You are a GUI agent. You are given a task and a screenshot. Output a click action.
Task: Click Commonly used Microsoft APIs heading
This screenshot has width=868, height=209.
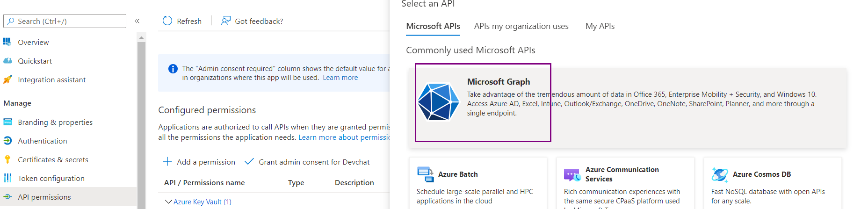tap(470, 50)
